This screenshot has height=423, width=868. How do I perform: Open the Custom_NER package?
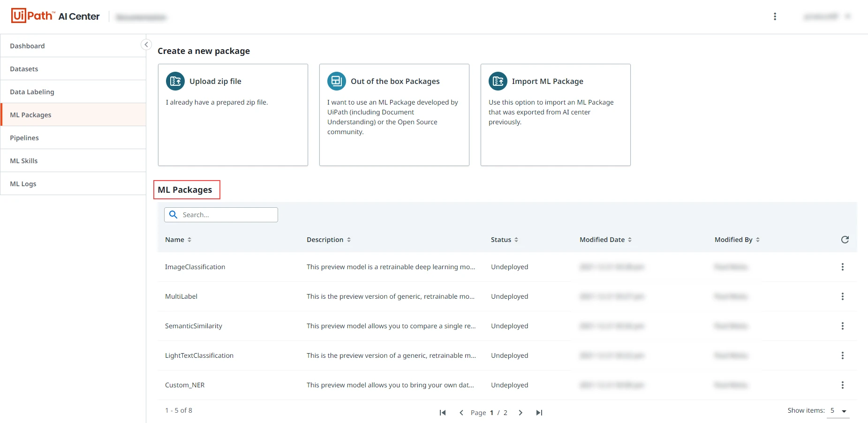tap(185, 385)
